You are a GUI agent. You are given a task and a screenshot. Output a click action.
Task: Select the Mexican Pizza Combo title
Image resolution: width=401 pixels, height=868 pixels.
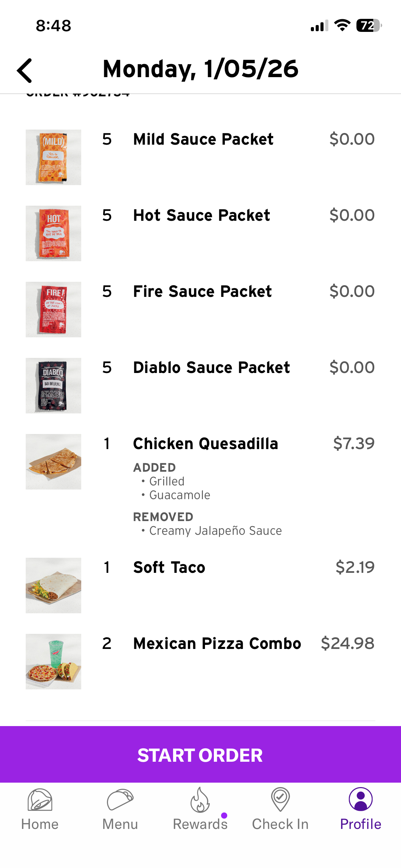(x=217, y=643)
